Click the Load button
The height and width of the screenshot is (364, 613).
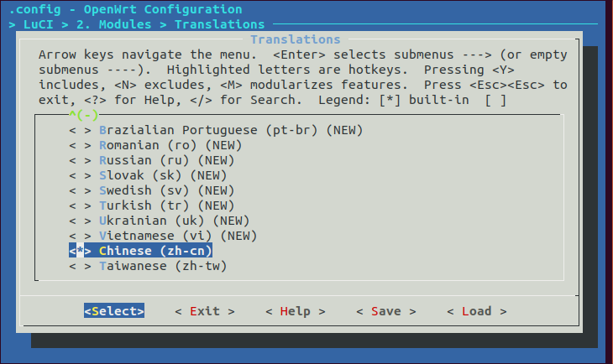pyautogui.click(x=477, y=311)
